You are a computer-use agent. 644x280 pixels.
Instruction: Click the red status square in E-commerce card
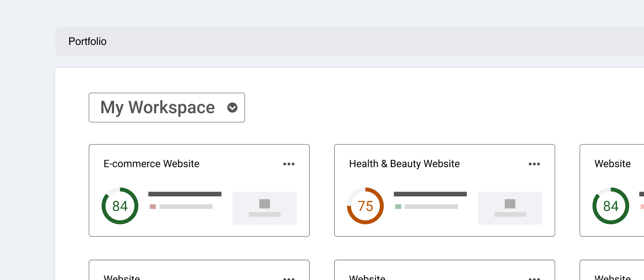coord(153,207)
